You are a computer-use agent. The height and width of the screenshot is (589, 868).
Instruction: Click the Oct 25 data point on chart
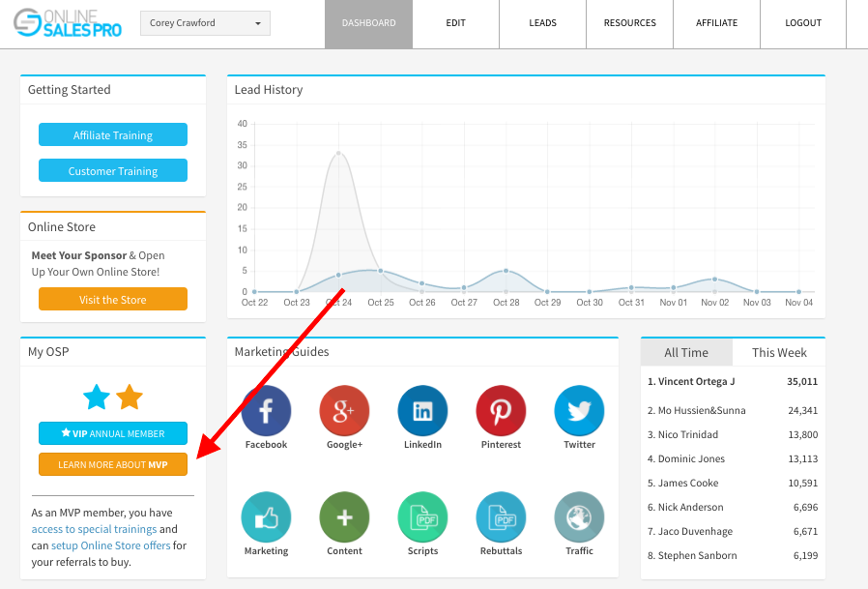point(380,271)
